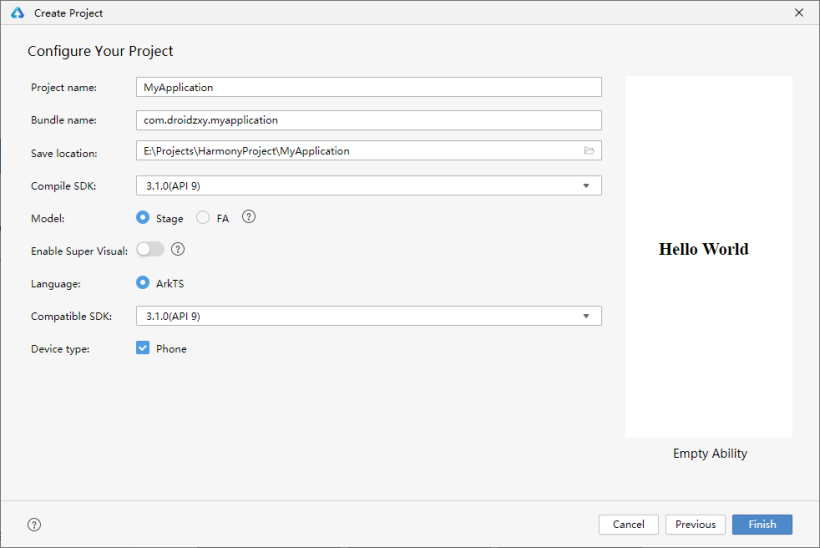
Task: Close the Create Project dialog
Action: click(x=799, y=13)
